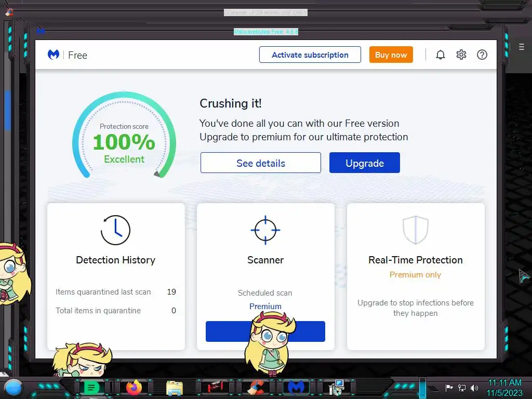
Task: Click the Protection score 100% gauge
Action: click(124, 136)
